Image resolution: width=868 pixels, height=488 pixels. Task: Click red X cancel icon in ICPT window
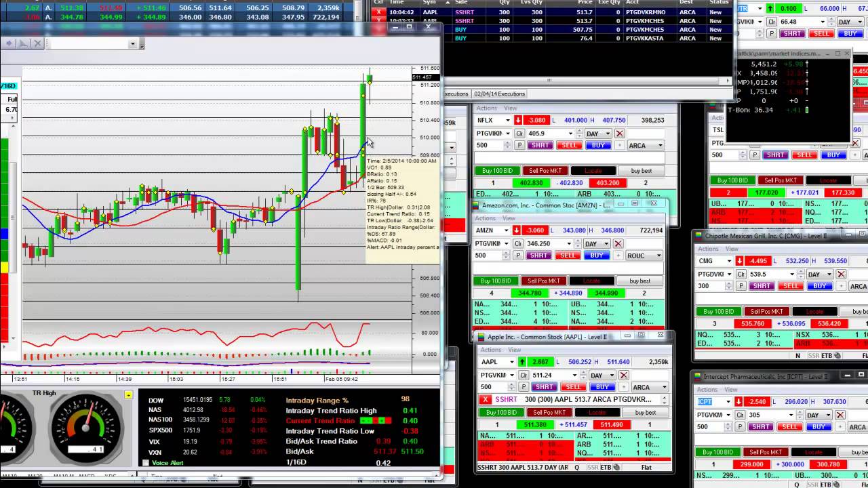click(841, 415)
